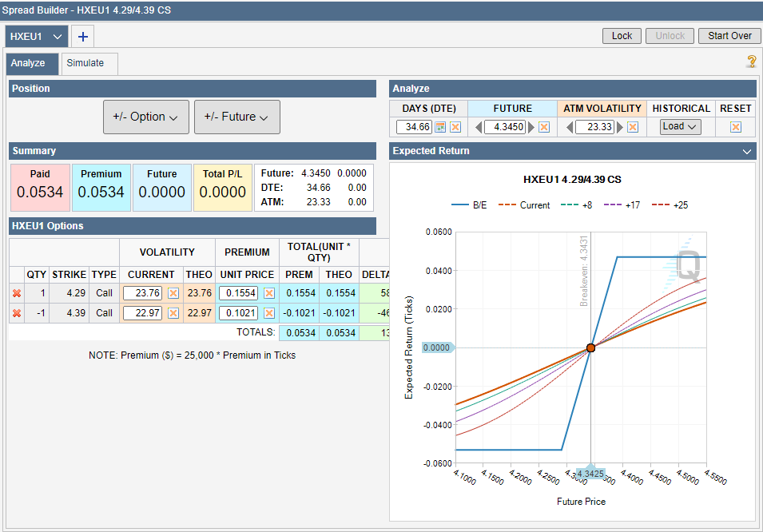Click the HXEU1 4.29/4.39 CS chart title
This screenshot has height=532, width=763.
[x=572, y=180]
